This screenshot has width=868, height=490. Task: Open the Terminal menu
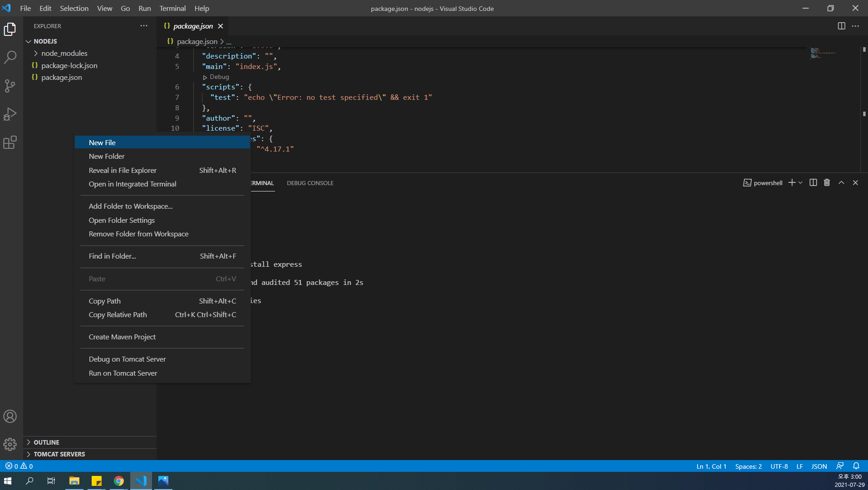click(x=172, y=8)
